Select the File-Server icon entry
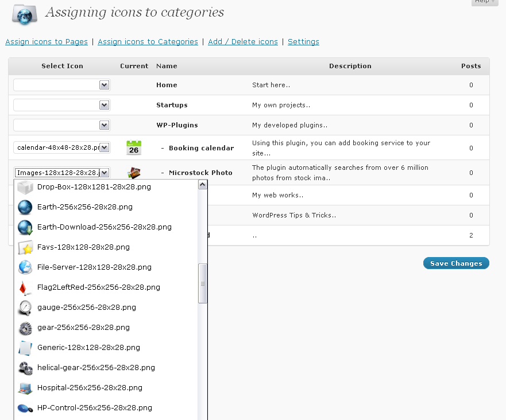 (94, 267)
